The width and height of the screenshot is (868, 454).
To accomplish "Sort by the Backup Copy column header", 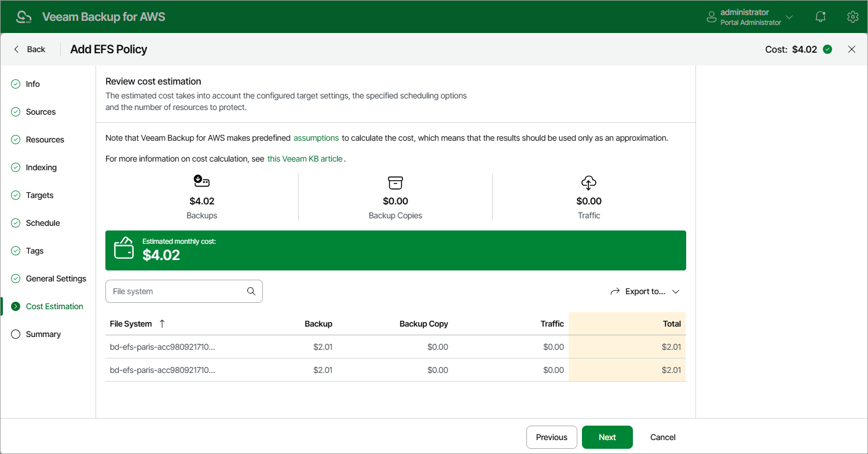I will [x=424, y=324].
